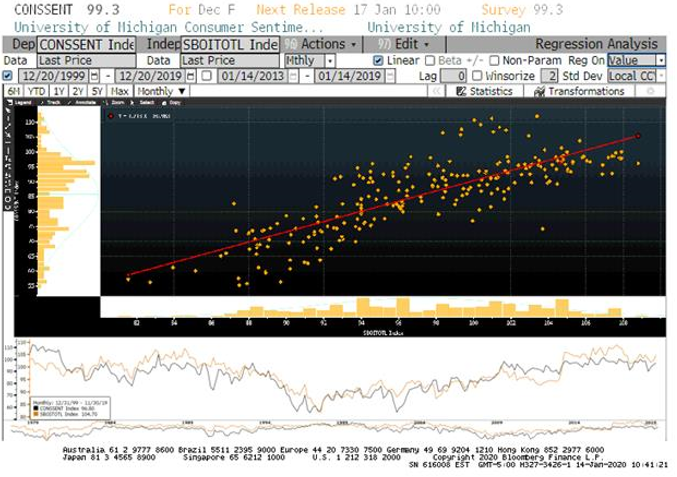This screenshot has height=477, width=677.
Task: Select the YTD time range button
Action: pyautogui.click(x=35, y=91)
